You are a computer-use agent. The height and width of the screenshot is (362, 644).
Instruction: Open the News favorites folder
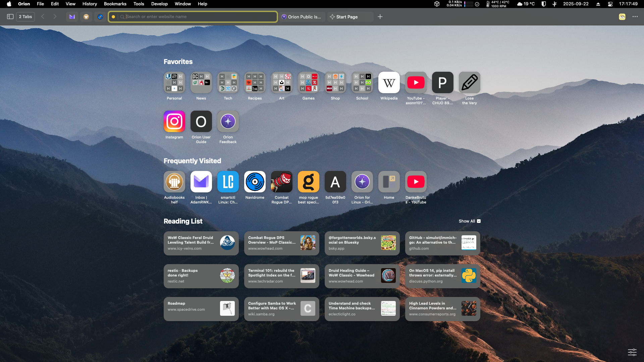click(x=201, y=82)
